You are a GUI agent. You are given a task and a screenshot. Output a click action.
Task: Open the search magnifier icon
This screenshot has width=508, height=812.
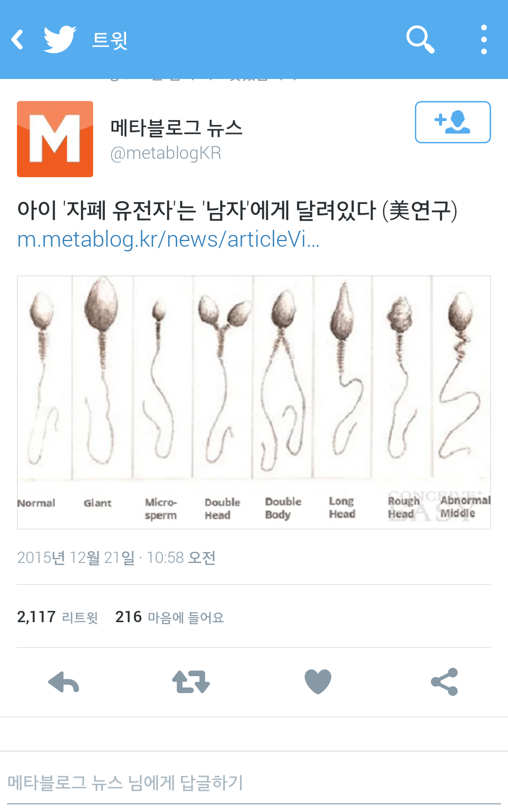click(x=420, y=39)
